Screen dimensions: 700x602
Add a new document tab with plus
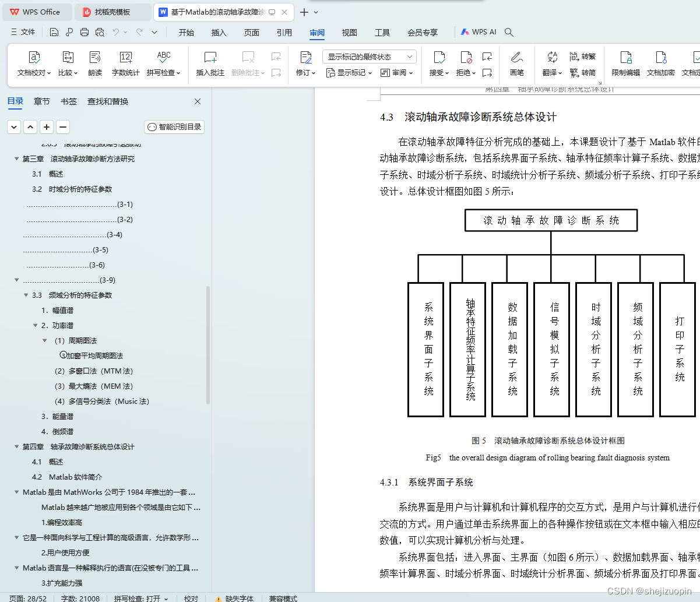[x=304, y=12]
